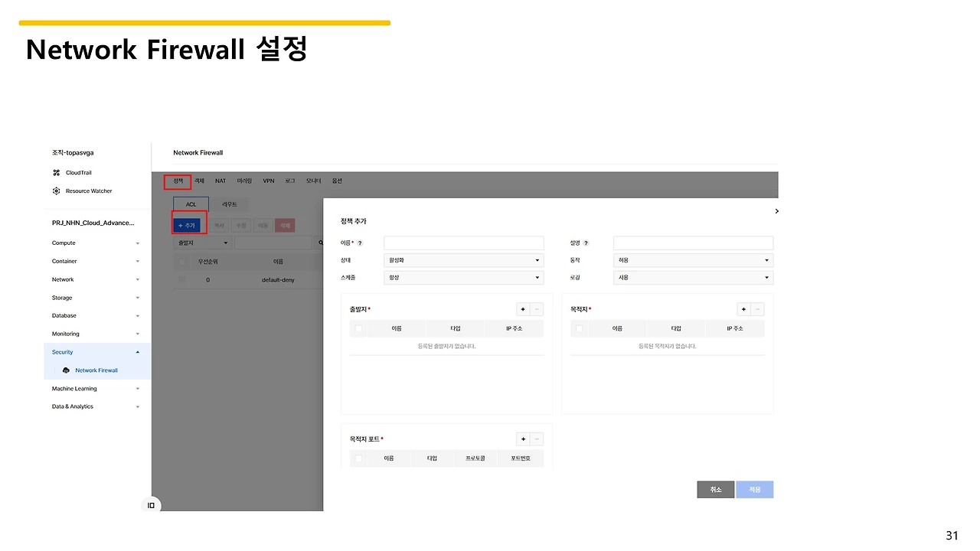Click the 조직-topasvga organization name
The width and height of the screenshot is (980, 551).
(x=73, y=153)
